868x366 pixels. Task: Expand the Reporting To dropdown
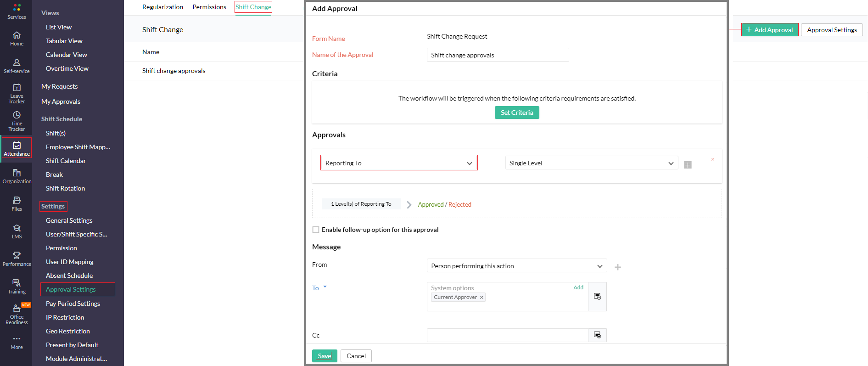click(x=398, y=163)
